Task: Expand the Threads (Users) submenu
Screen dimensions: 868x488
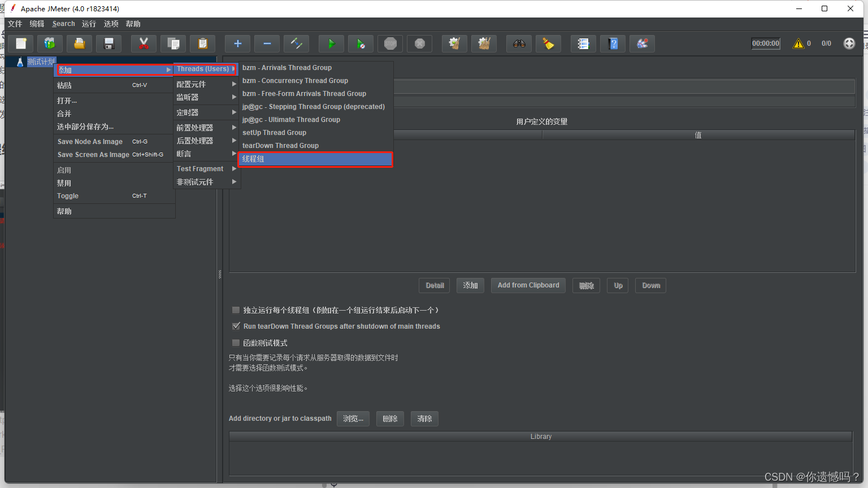Action: click(206, 69)
